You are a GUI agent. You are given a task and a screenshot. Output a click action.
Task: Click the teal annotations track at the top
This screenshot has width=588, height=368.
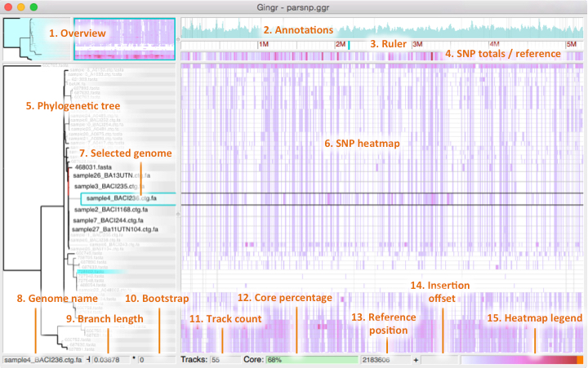pyautogui.click(x=382, y=30)
